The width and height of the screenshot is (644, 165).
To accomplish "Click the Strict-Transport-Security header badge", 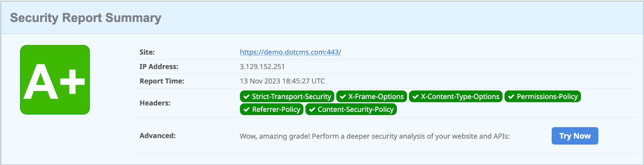I will (287, 97).
